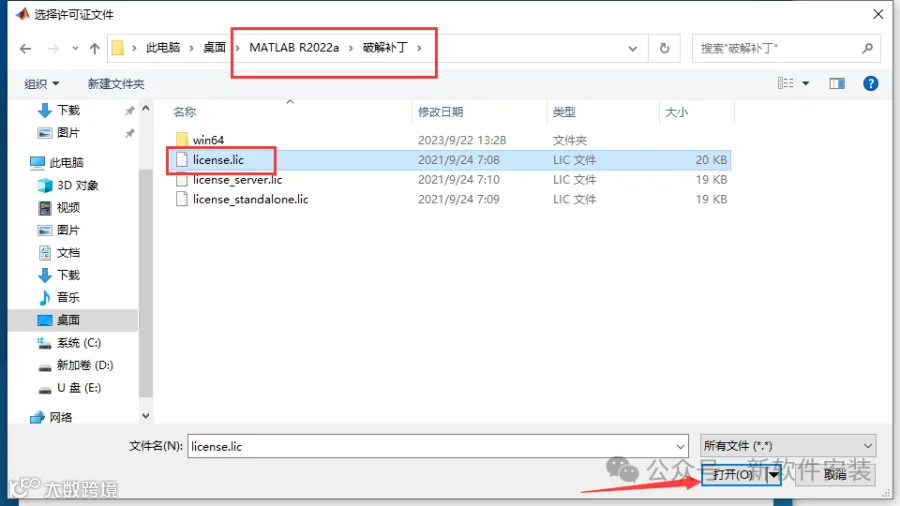Click the 打开(O) button
900x506 pixels.
734,475
